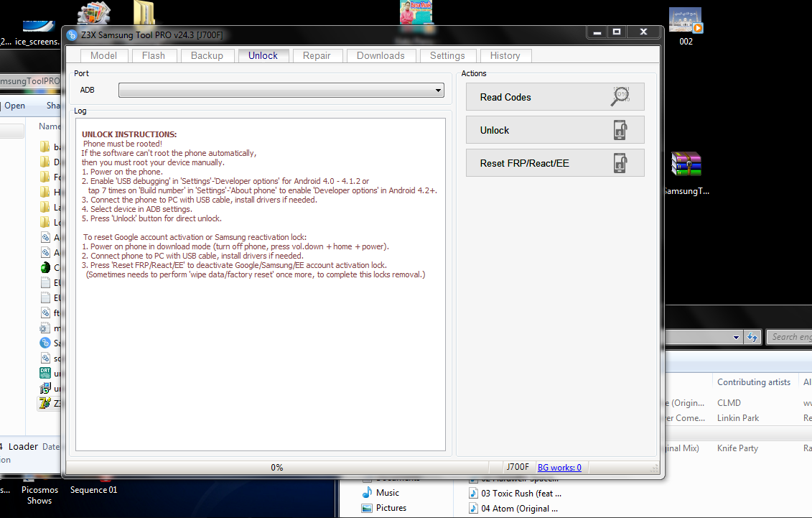Open the yellow folder icon on desktop
Image resolution: width=812 pixels, height=518 pixels.
[144, 13]
